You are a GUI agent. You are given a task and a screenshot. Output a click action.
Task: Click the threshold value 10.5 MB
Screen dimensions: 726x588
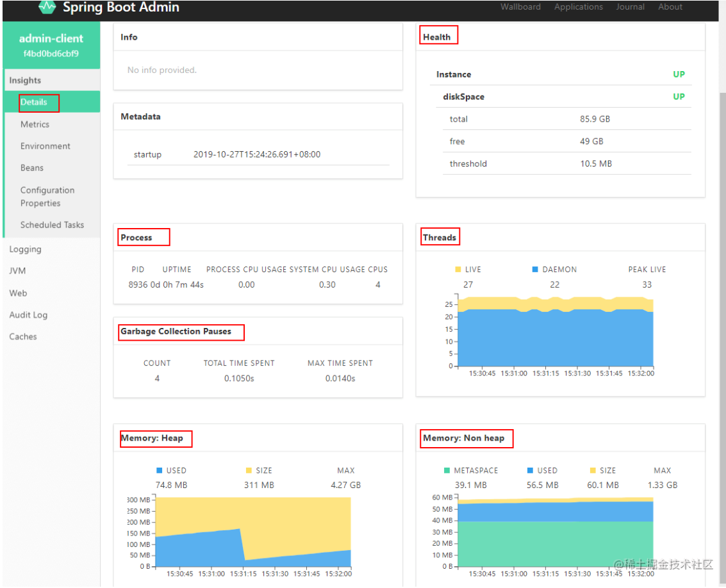coord(596,163)
